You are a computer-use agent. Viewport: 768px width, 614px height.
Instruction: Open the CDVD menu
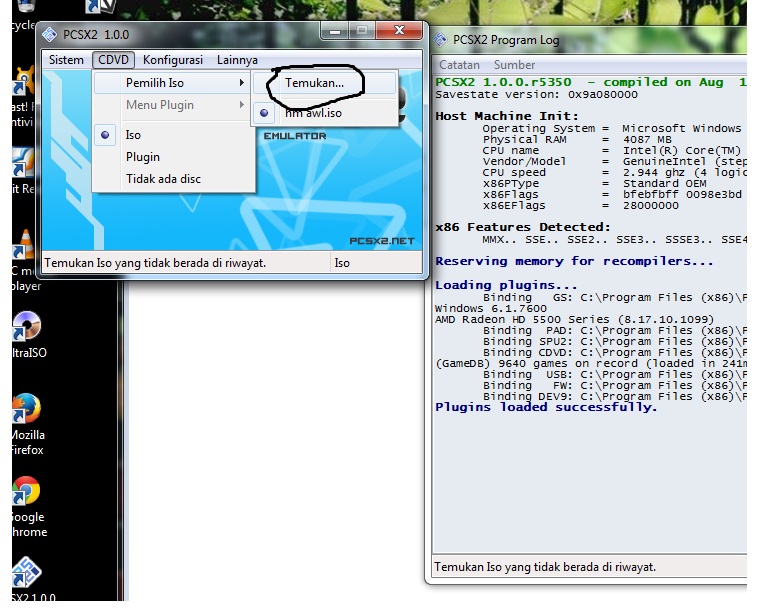(113, 60)
